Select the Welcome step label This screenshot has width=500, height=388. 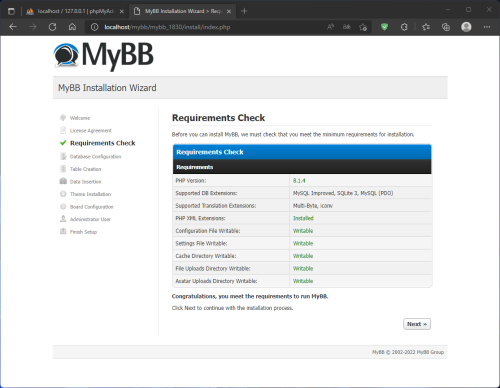tap(80, 118)
